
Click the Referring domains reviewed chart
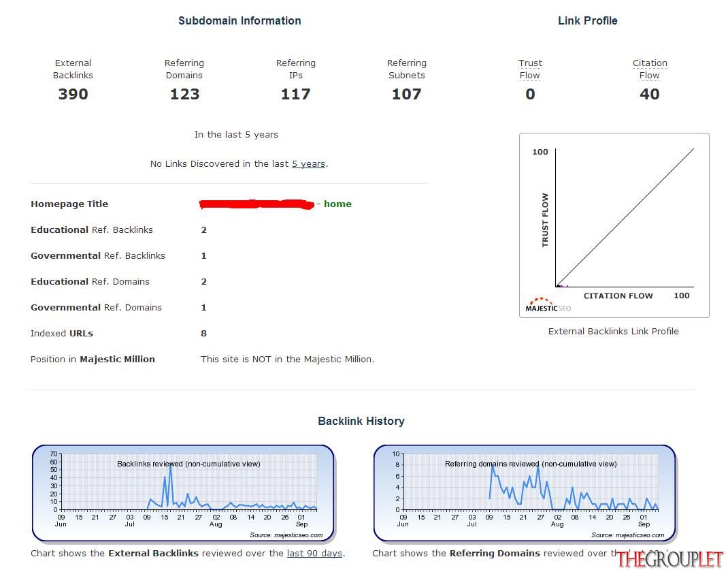pyautogui.click(x=525, y=493)
